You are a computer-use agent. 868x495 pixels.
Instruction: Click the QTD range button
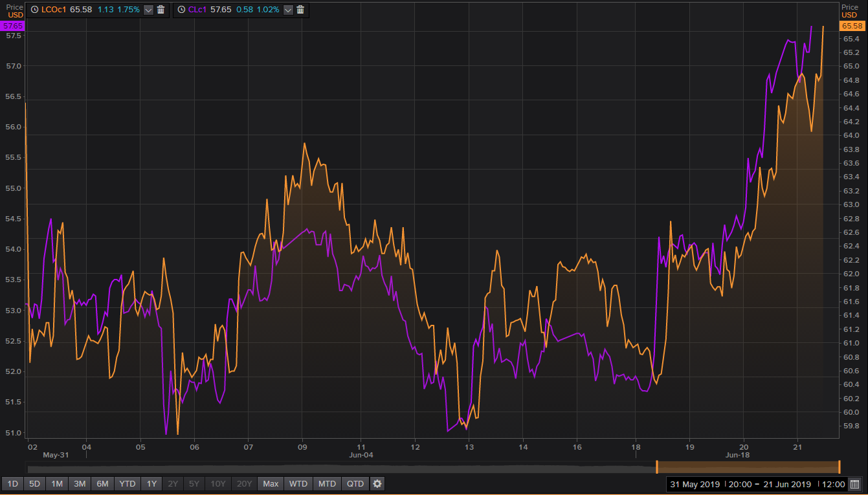(355, 483)
